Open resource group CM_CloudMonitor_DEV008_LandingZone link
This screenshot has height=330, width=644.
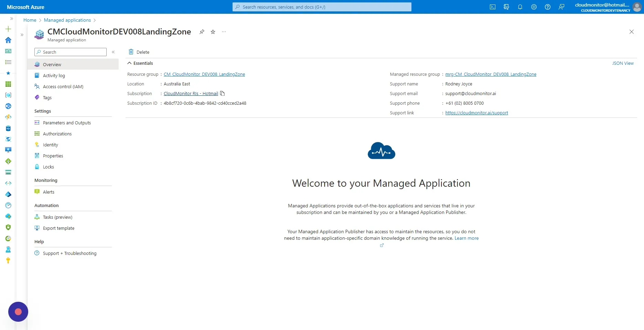tap(204, 74)
